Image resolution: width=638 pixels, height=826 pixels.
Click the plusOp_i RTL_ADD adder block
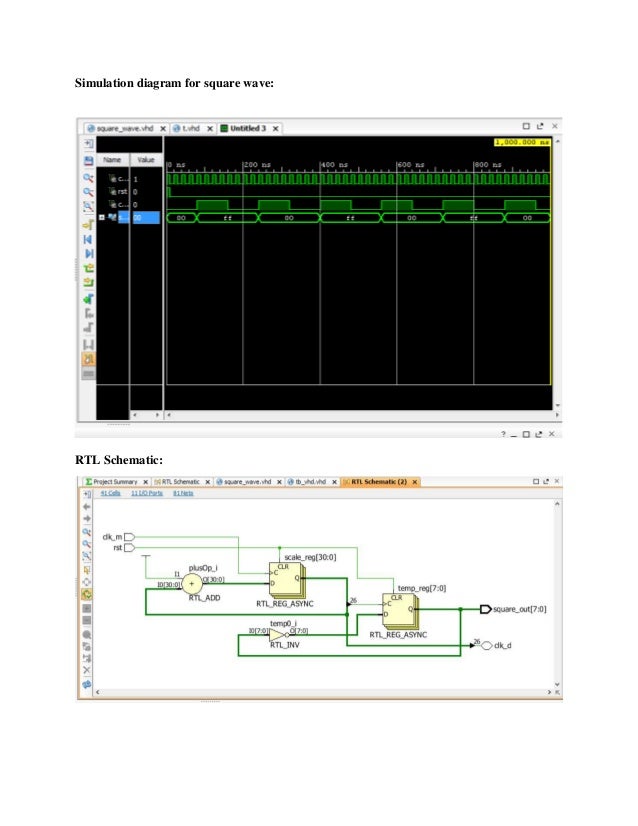192,584
